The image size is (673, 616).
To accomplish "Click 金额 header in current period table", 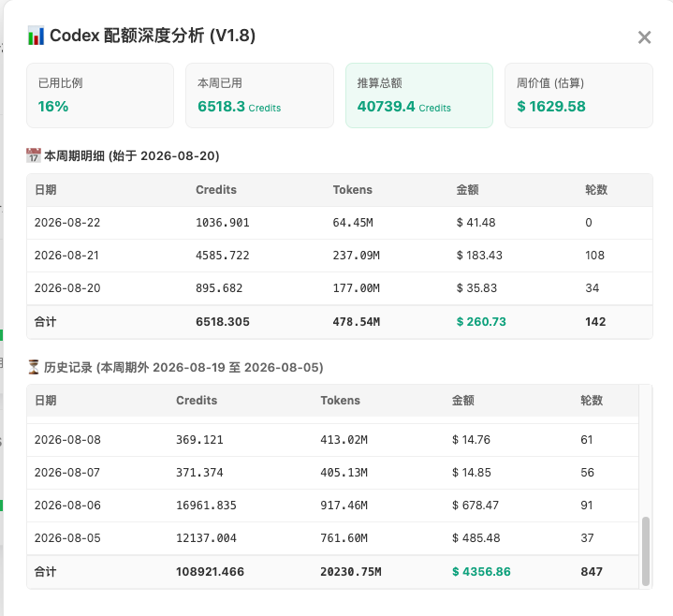I will (x=467, y=190).
